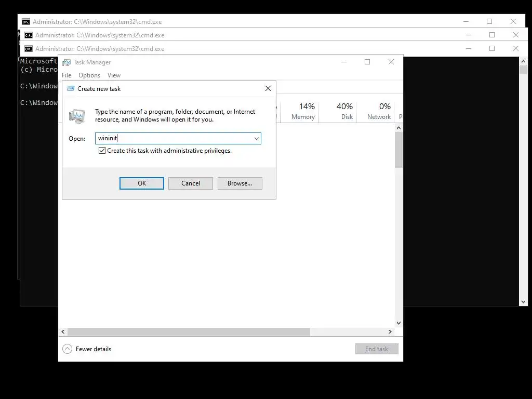This screenshot has height=399, width=532.
Task: Maximize the Task Manager window
Action: [x=367, y=62]
